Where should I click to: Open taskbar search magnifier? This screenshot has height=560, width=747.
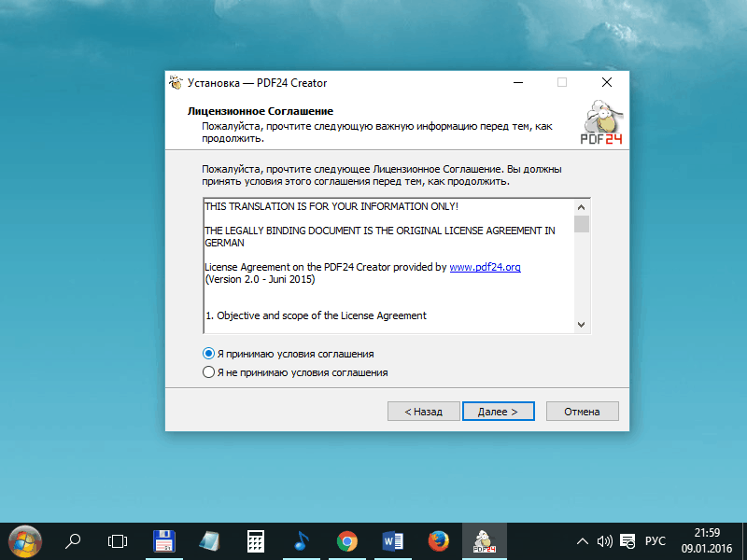click(x=73, y=541)
